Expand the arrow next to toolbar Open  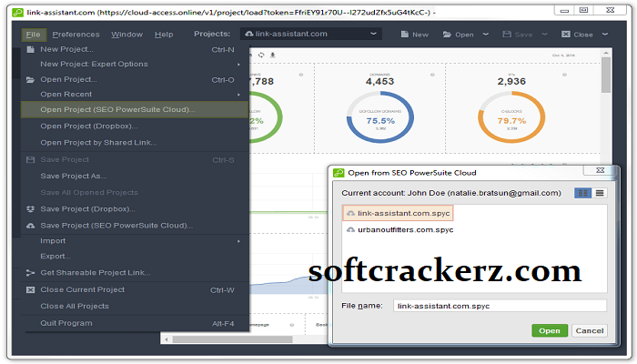tap(486, 35)
